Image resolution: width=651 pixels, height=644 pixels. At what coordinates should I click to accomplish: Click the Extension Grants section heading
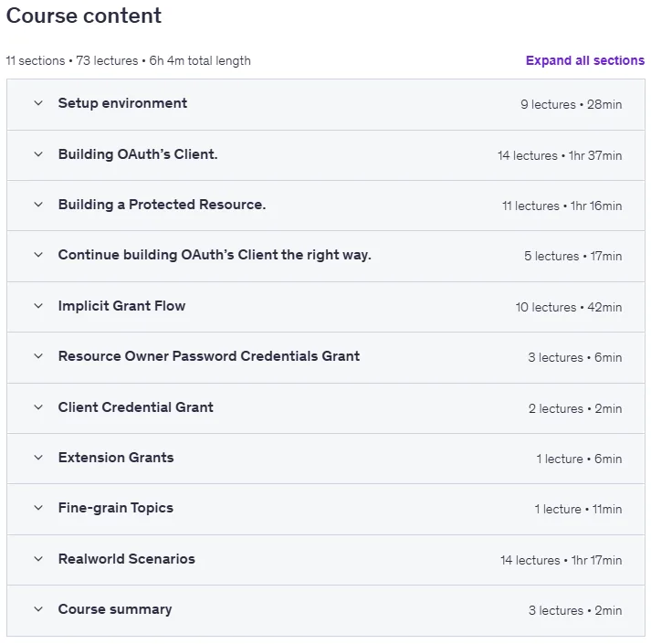(x=116, y=458)
